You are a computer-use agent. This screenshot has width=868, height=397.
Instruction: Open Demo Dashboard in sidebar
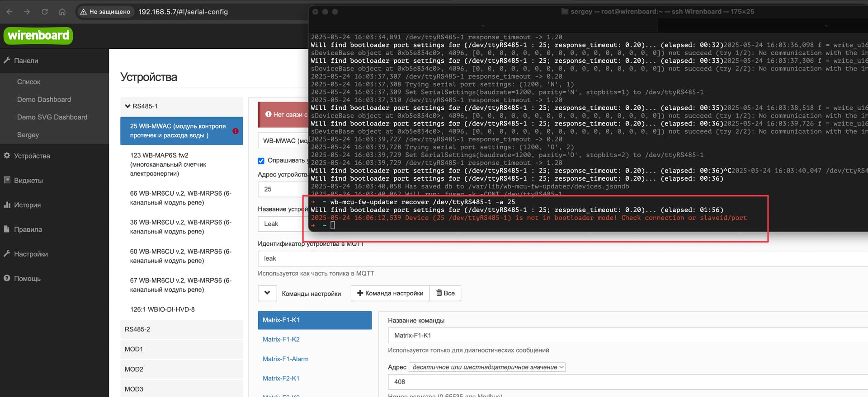tap(44, 99)
